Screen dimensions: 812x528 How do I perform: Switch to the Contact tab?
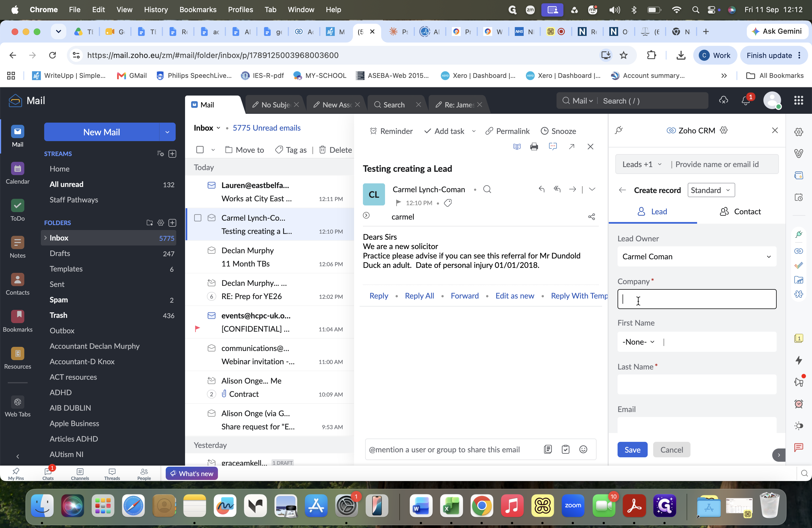pyautogui.click(x=740, y=212)
